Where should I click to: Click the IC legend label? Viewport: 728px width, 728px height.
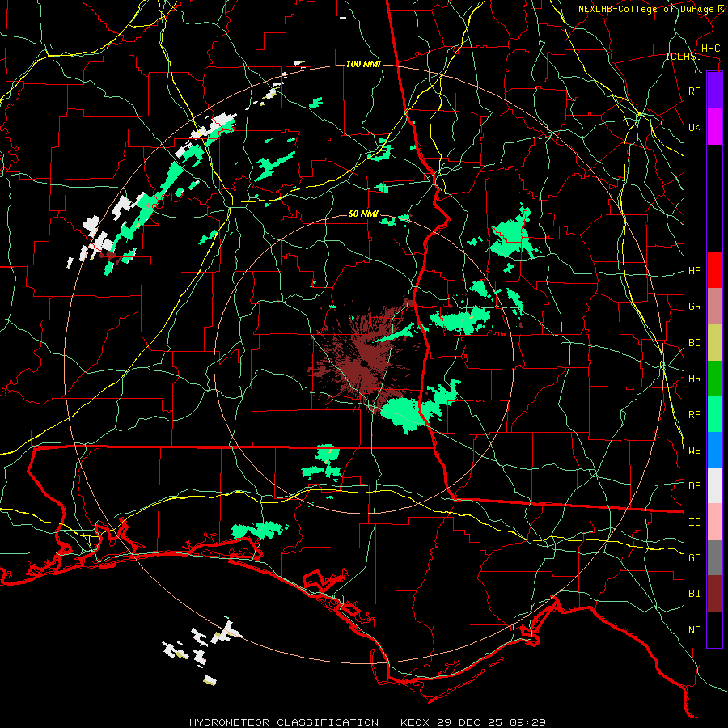tap(694, 522)
